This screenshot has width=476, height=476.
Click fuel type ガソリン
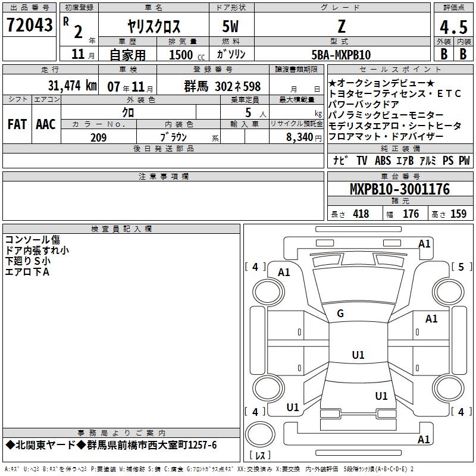tap(231, 54)
